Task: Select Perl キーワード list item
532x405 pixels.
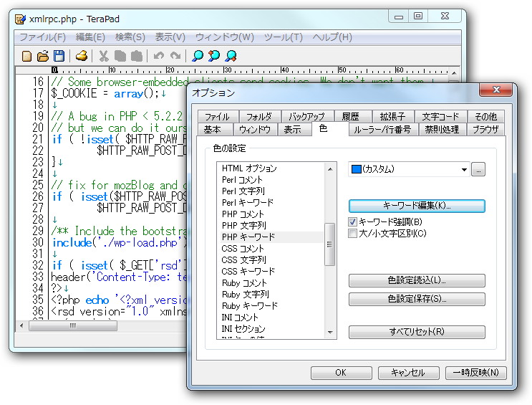Action: (248, 203)
